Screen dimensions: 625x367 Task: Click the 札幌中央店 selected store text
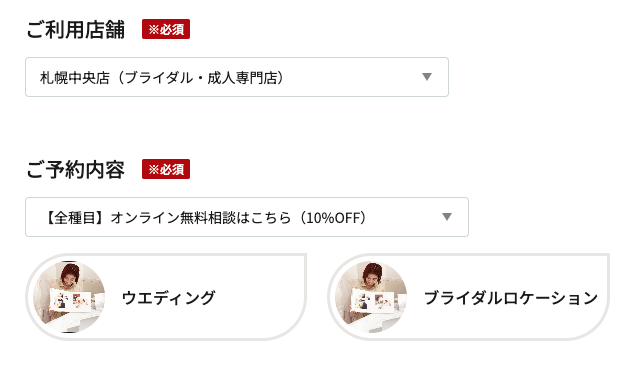pyautogui.click(x=75, y=78)
